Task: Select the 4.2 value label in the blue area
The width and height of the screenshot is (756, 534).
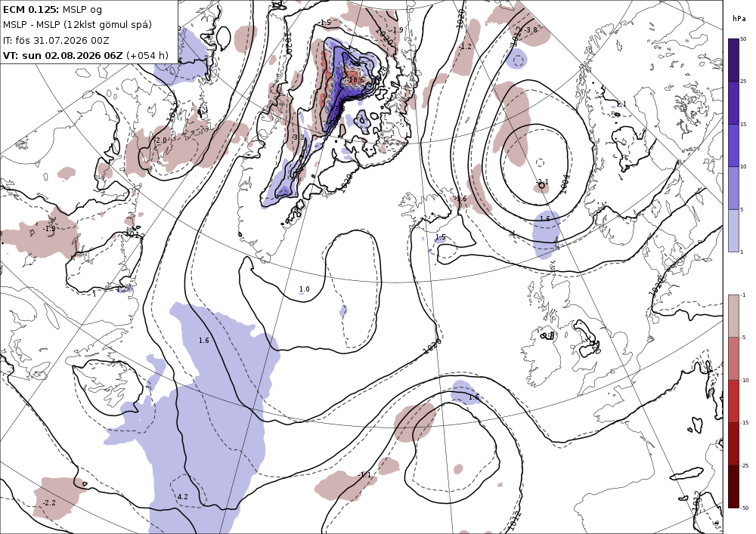Action: pyautogui.click(x=183, y=496)
